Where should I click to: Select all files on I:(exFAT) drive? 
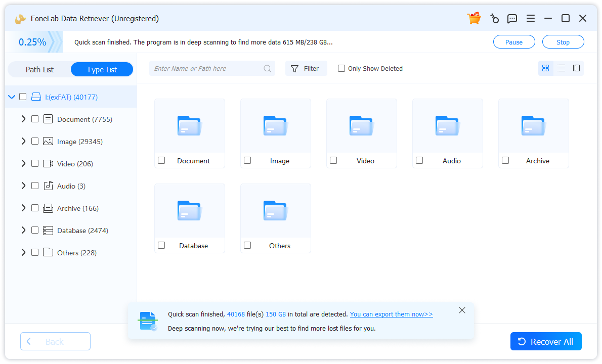pyautogui.click(x=23, y=96)
